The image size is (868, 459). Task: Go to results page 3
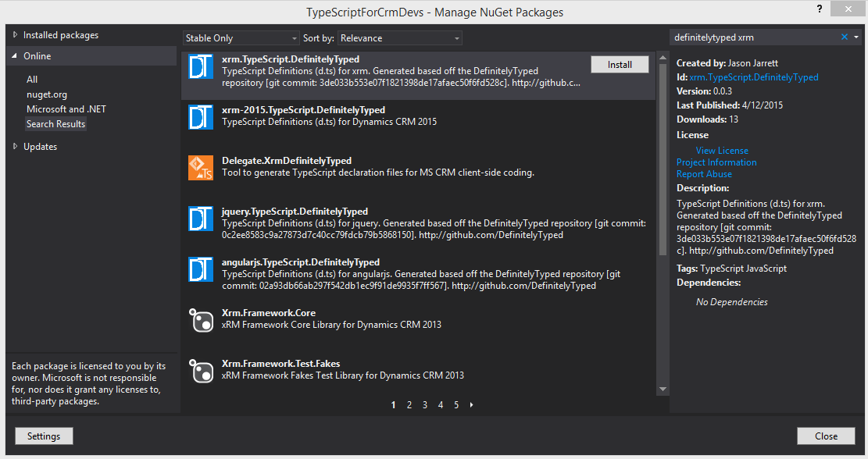click(x=424, y=405)
